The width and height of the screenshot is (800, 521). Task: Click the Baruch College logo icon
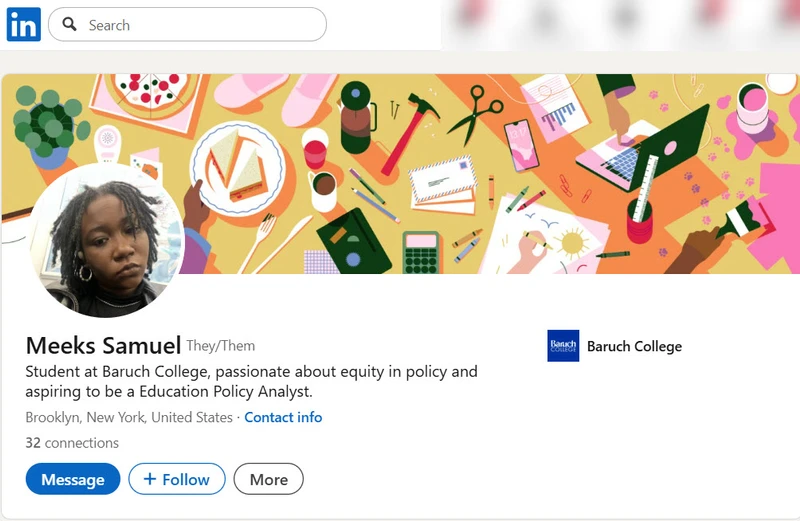(x=563, y=346)
